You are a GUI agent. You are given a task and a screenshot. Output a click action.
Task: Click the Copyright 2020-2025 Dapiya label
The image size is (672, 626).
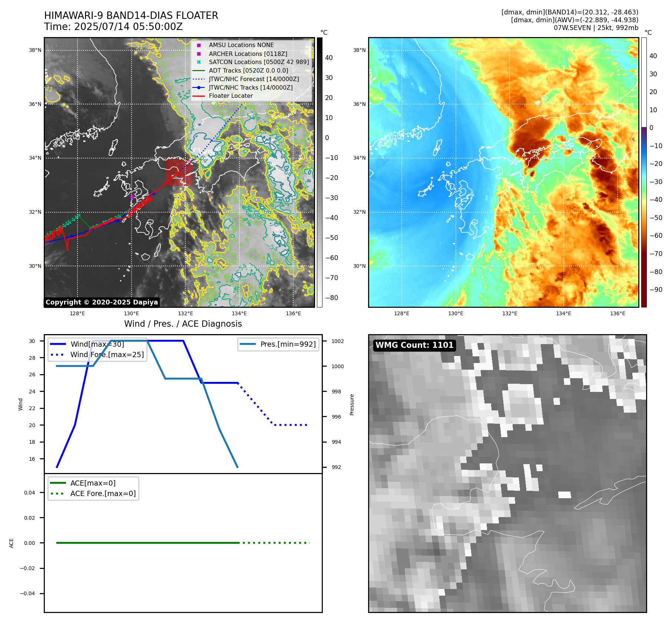tap(102, 302)
